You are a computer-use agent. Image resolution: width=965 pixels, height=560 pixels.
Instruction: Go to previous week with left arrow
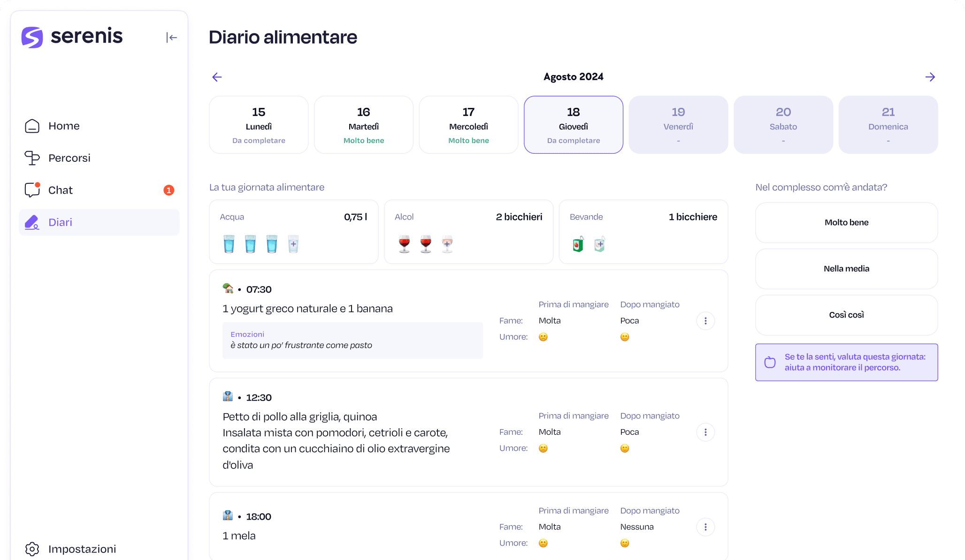pyautogui.click(x=217, y=77)
